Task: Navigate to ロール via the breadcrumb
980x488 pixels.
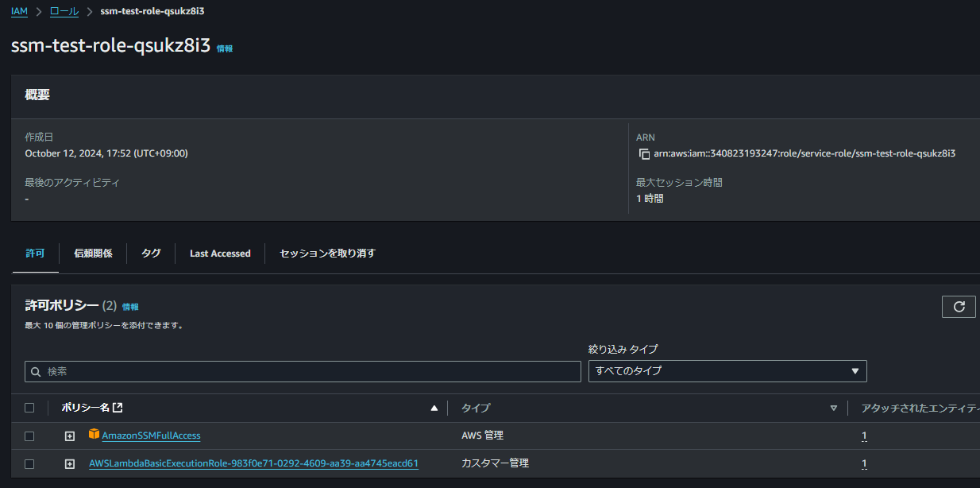Action: 64,10
